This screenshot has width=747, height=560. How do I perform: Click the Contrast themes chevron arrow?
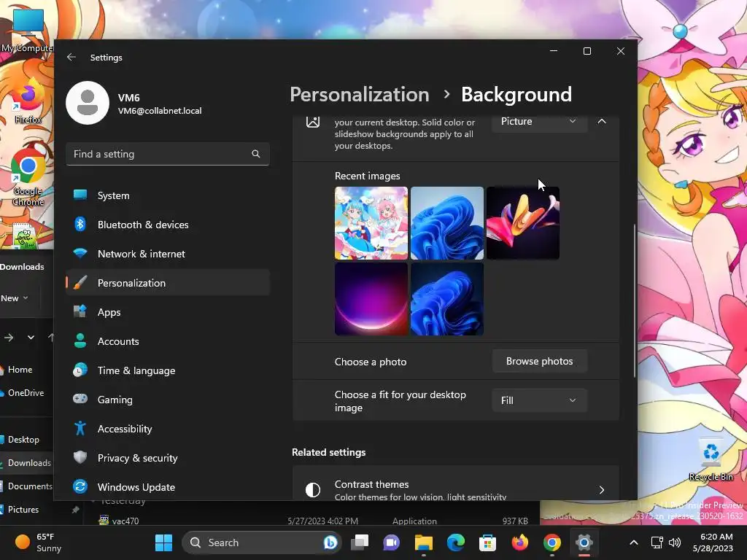point(602,490)
